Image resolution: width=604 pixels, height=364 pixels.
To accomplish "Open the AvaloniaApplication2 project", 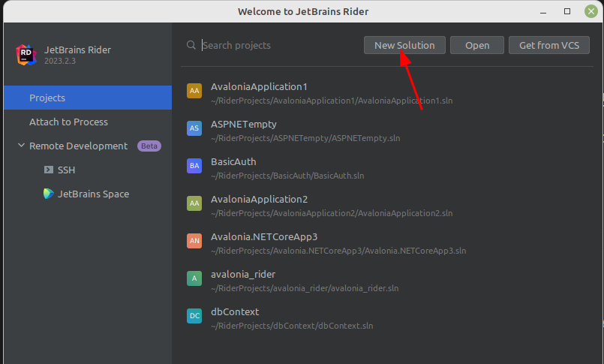I will point(259,200).
